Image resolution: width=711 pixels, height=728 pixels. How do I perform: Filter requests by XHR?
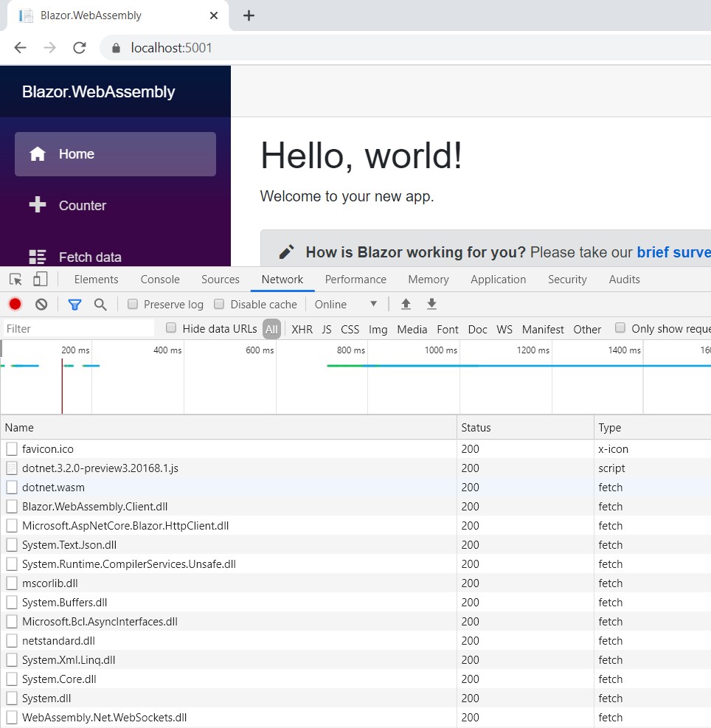coord(302,329)
